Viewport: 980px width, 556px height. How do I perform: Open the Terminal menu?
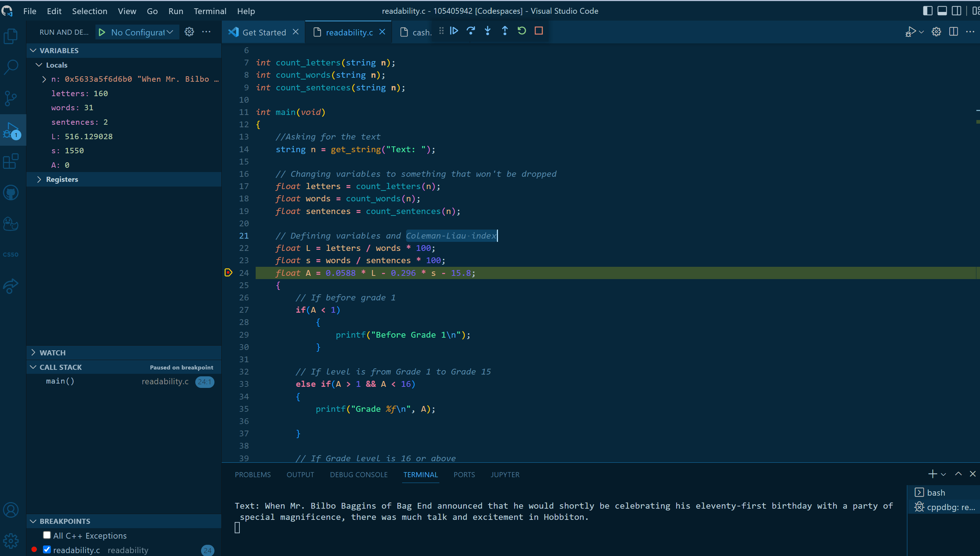pos(210,11)
